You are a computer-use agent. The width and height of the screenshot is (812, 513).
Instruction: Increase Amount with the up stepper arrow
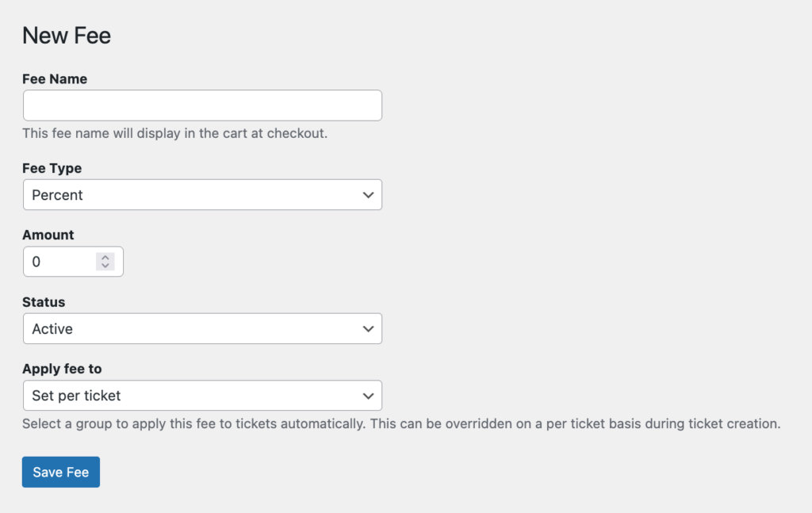pos(105,258)
